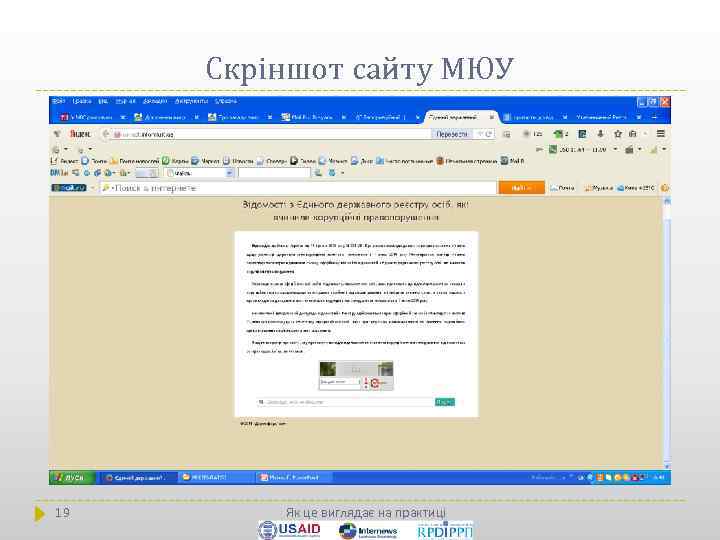Screen dimensions: 720x540
Task: Expand the second toolbar icon dropdown arrow
Action: 90,149
